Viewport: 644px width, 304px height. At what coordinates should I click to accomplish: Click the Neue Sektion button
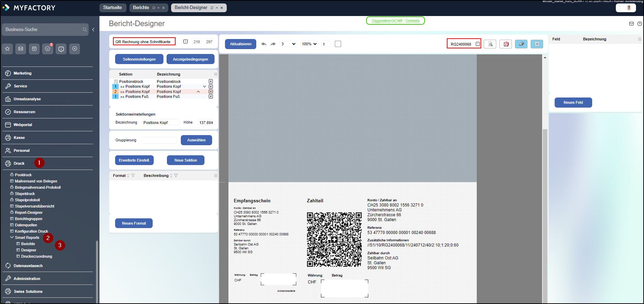pyautogui.click(x=186, y=160)
